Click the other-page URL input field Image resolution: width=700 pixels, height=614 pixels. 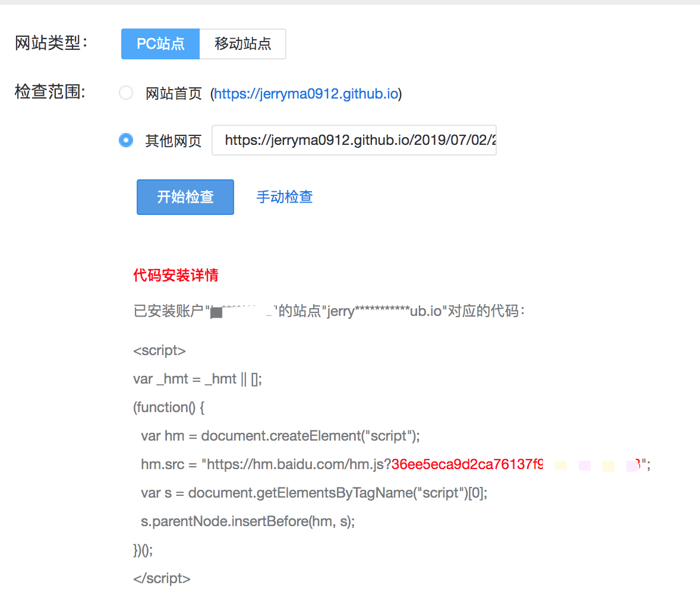point(354,140)
